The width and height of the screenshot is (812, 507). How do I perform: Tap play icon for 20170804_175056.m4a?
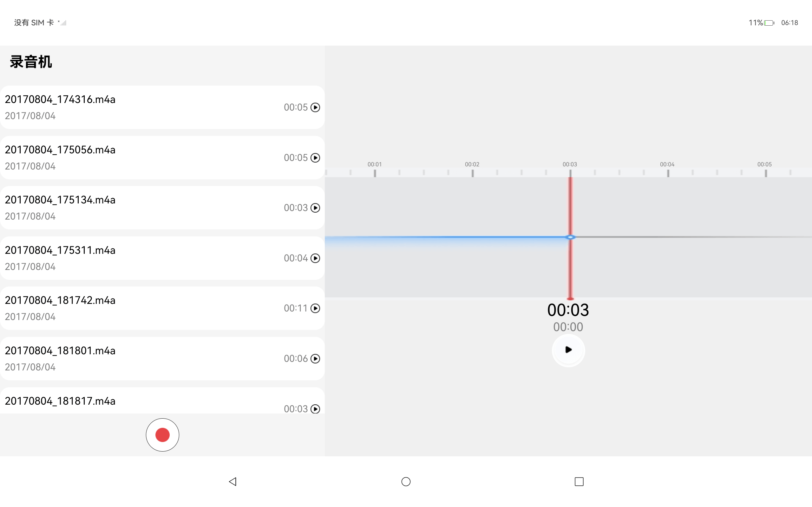tap(315, 157)
